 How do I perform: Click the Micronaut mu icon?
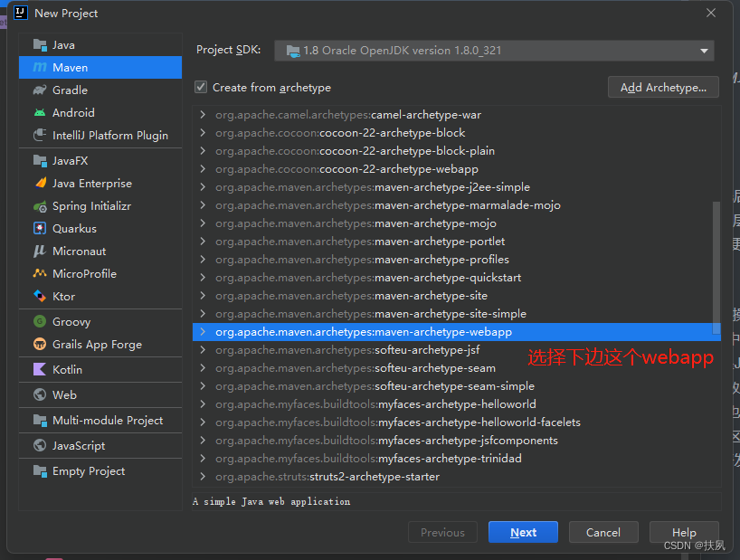pos(40,251)
